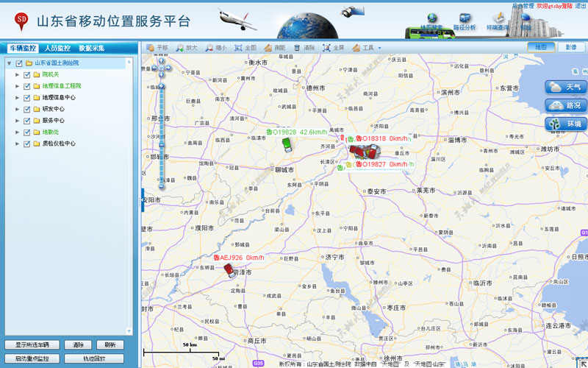Pan map right with arrow control

tap(168, 68)
